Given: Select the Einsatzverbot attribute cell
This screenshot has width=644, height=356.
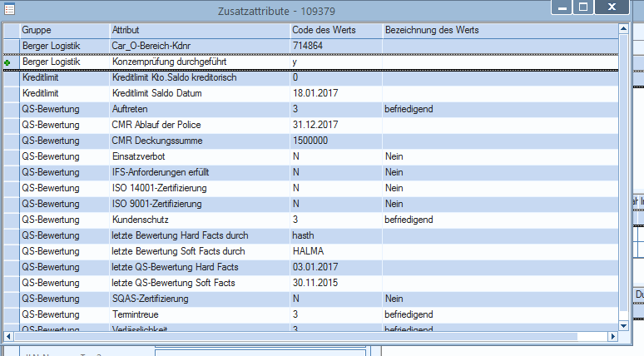Looking at the screenshot, I should pyautogui.click(x=200, y=156).
